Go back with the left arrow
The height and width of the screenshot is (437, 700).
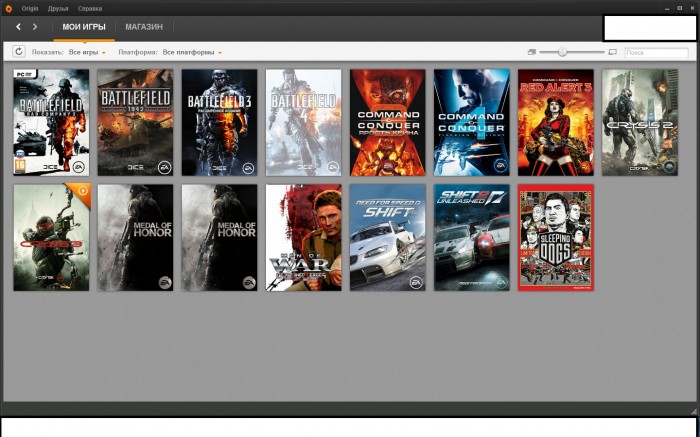click(x=18, y=27)
